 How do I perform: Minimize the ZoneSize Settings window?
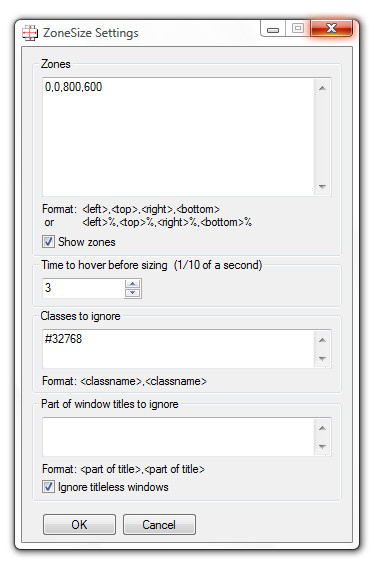tap(273, 29)
